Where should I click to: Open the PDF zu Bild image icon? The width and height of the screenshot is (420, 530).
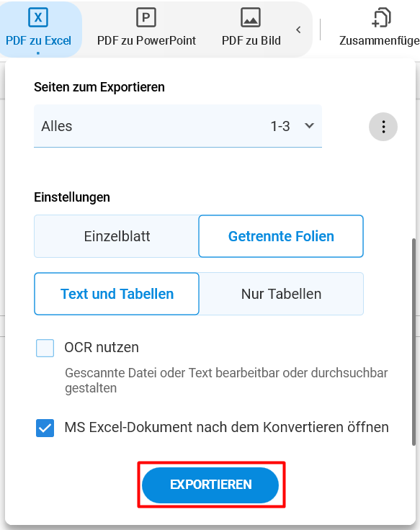coord(251,17)
